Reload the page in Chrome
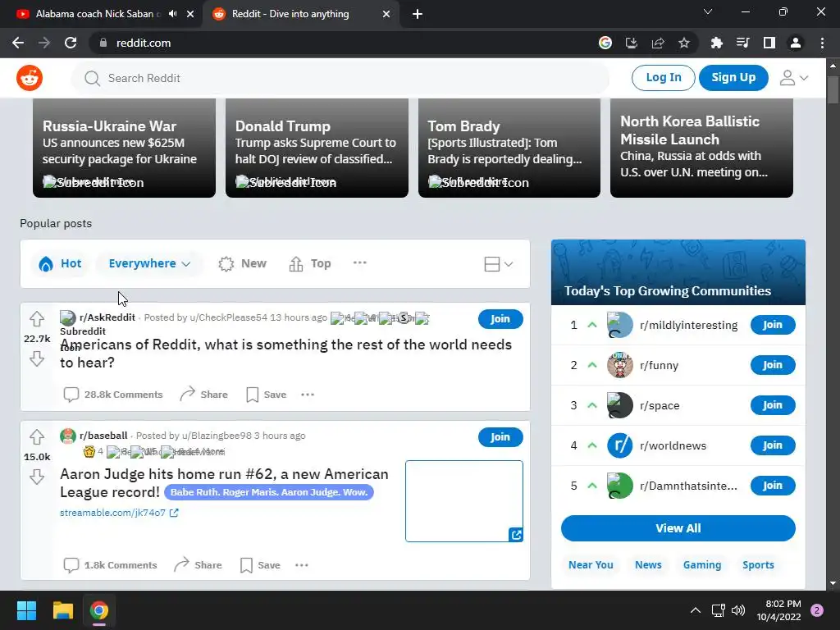 point(71,43)
